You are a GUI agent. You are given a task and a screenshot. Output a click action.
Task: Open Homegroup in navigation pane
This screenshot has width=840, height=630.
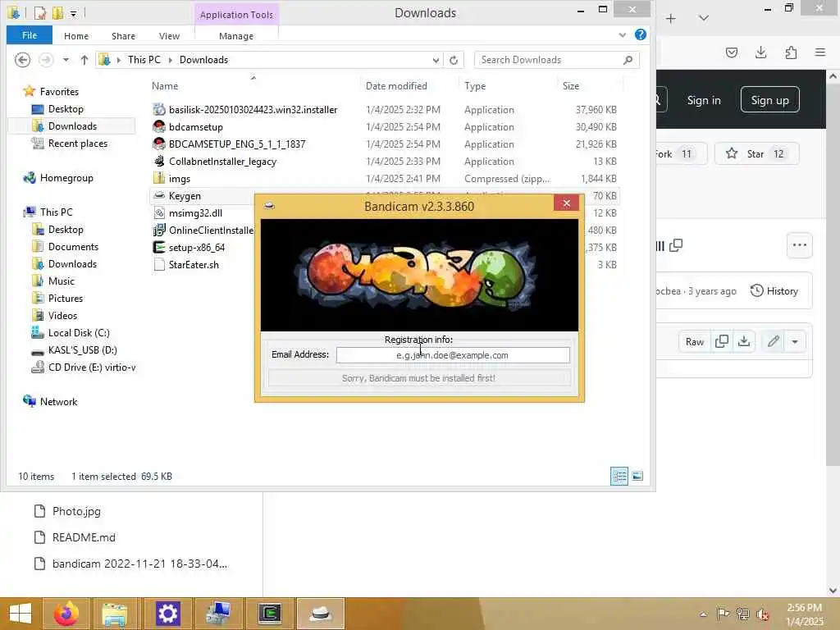(66, 178)
